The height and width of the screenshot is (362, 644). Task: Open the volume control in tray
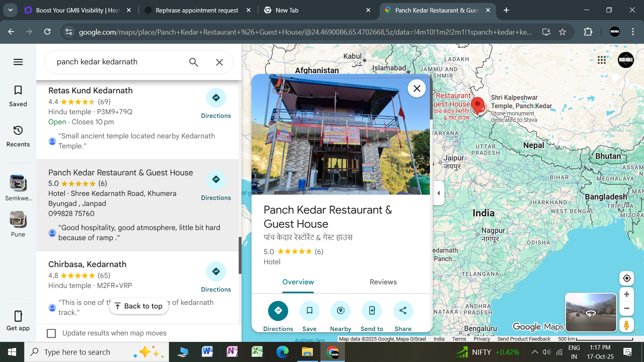(x=547, y=352)
